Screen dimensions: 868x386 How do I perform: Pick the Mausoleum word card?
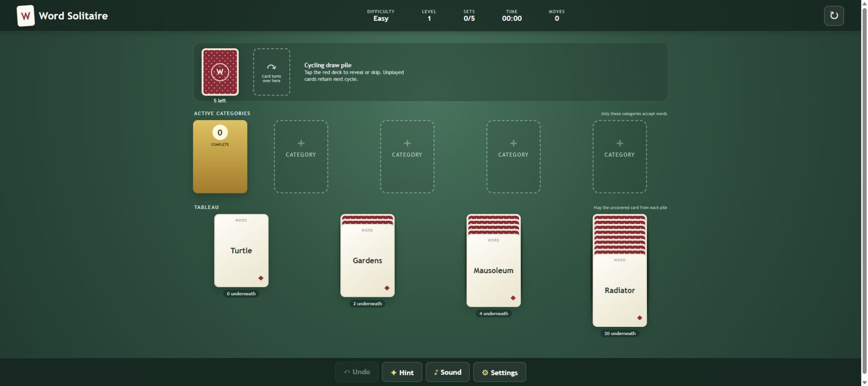coord(493,271)
